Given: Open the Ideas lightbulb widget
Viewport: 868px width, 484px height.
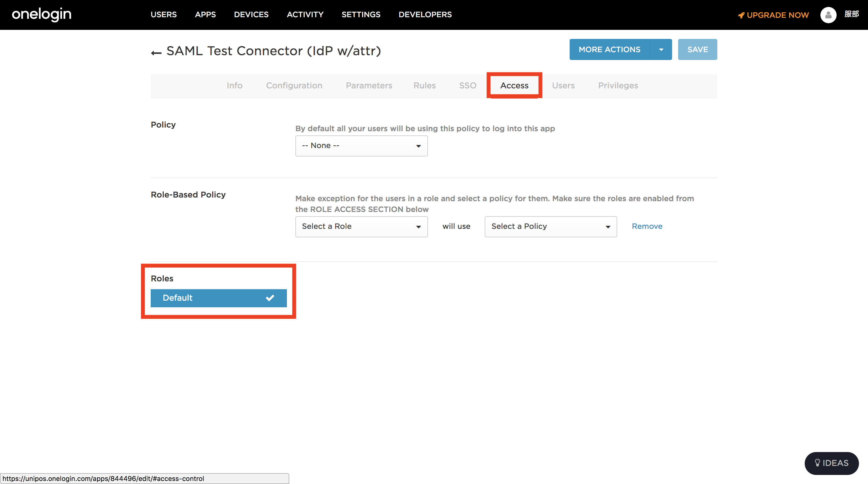Looking at the screenshot, I should point(831,463).
